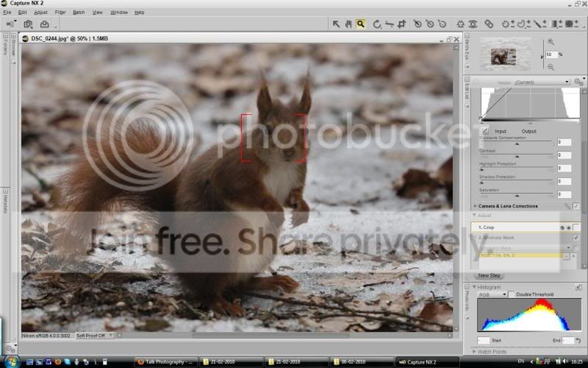Viewport: 588px width, 368px height.
Task: Click the histogram Start value field
Action: click(484, 341)
